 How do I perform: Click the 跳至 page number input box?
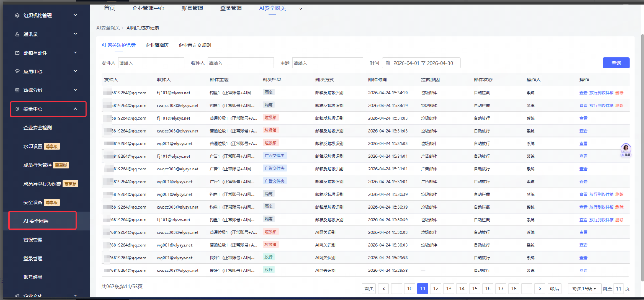tap(618, 289)
